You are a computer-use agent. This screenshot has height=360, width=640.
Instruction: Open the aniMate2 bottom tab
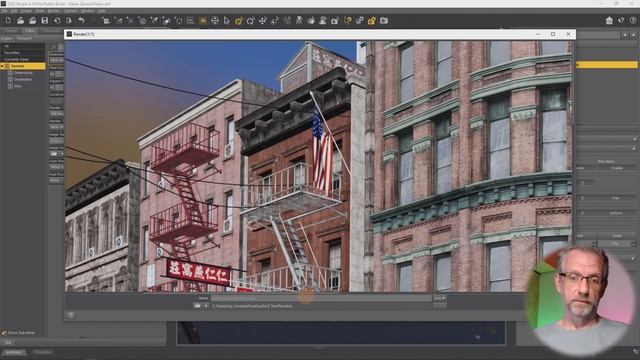pyautogui.click(x=14, y=352)
